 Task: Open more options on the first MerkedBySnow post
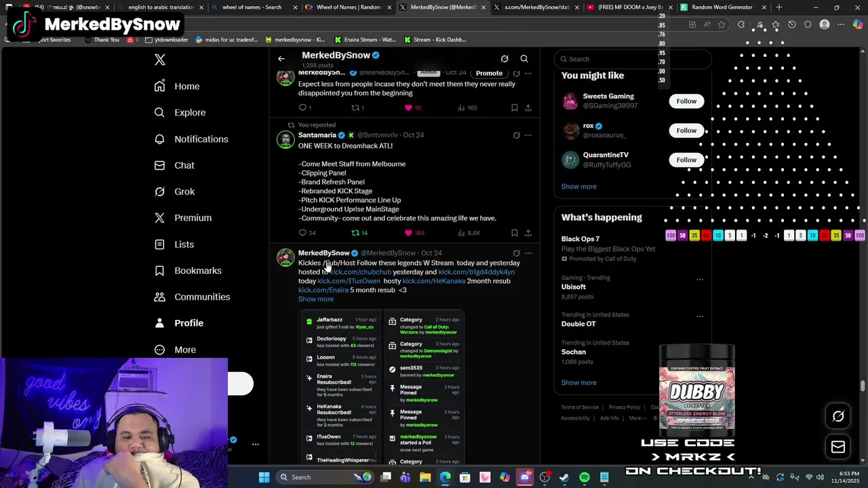pos(528,73)
